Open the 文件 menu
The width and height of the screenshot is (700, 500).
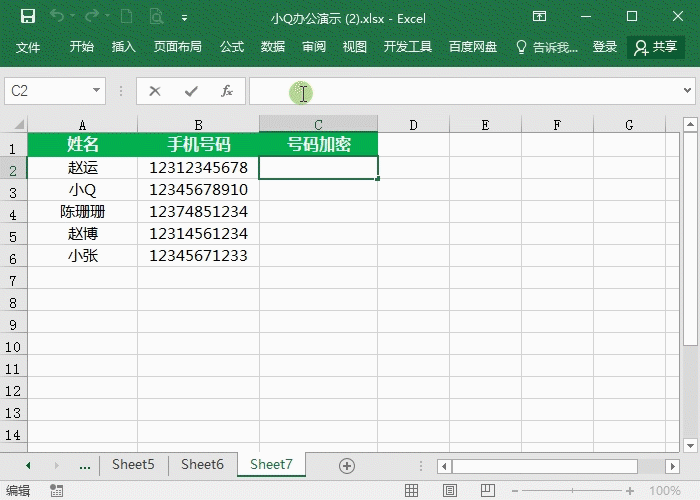(28, 47)
